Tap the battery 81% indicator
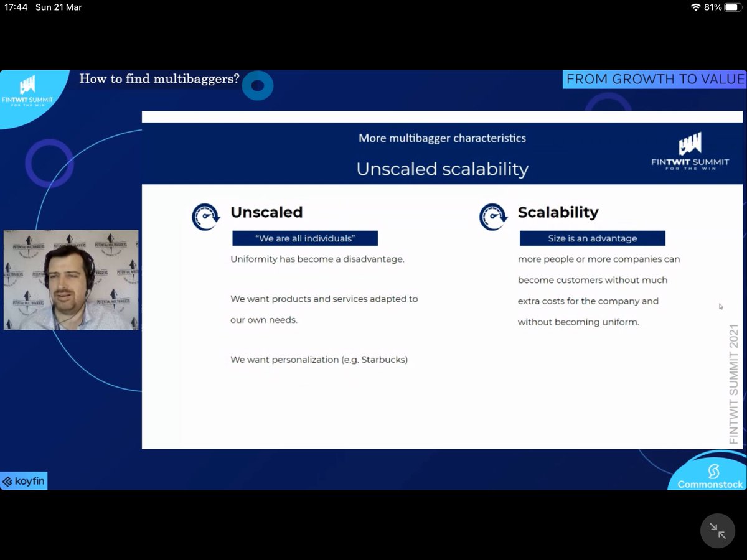Viewport: 747px width, 560px height. click(x=721, y=7)
